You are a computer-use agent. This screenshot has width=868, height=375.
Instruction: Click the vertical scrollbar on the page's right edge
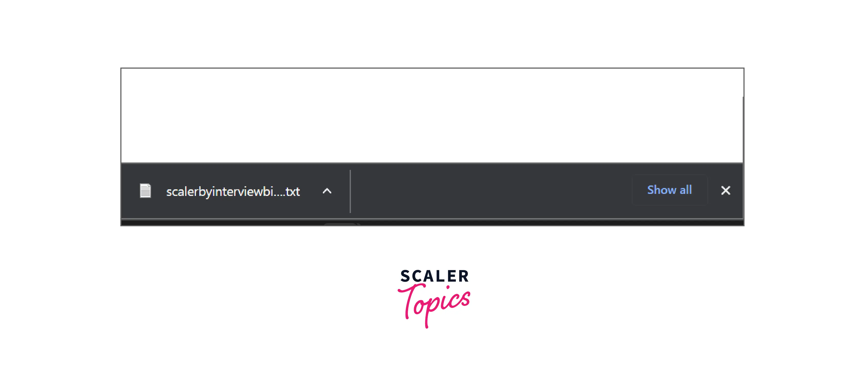coord(743,130)
